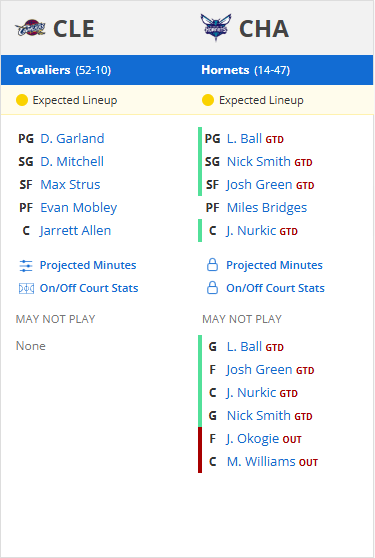Open Cavaliers Projected Minutes link
The height and width of the screenshot is (558, 375).
pos(88,265)
